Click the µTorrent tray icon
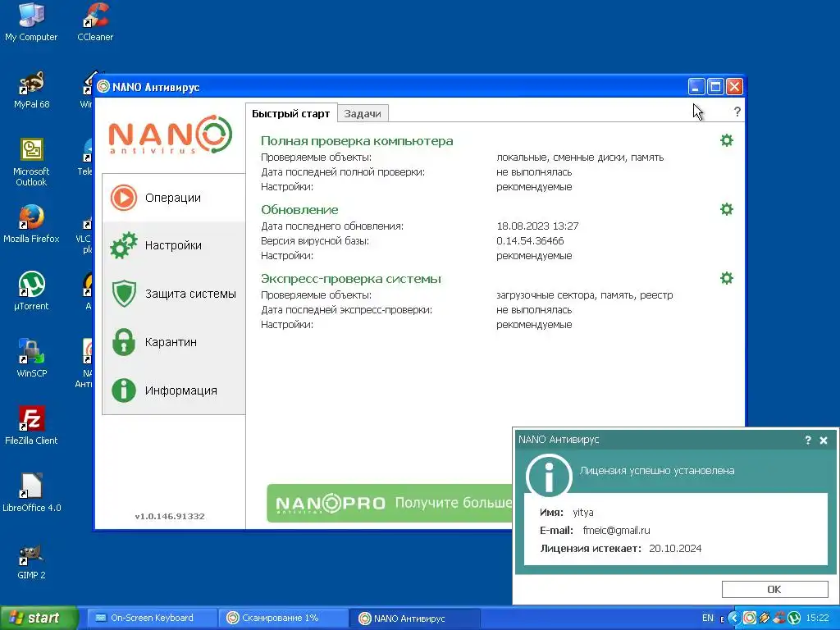840x630 pixels. [x=794, y=619]
